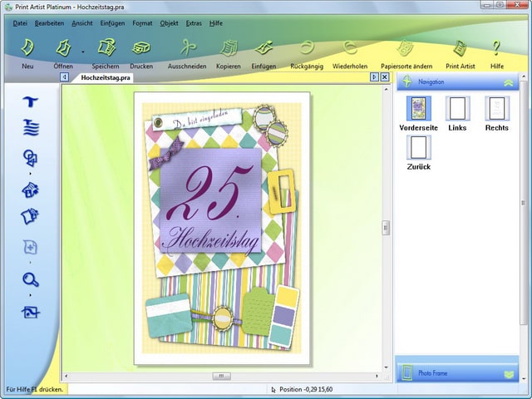Click the Ausschneiden scissors icon

pyautogui.click(x=187, y=49)
